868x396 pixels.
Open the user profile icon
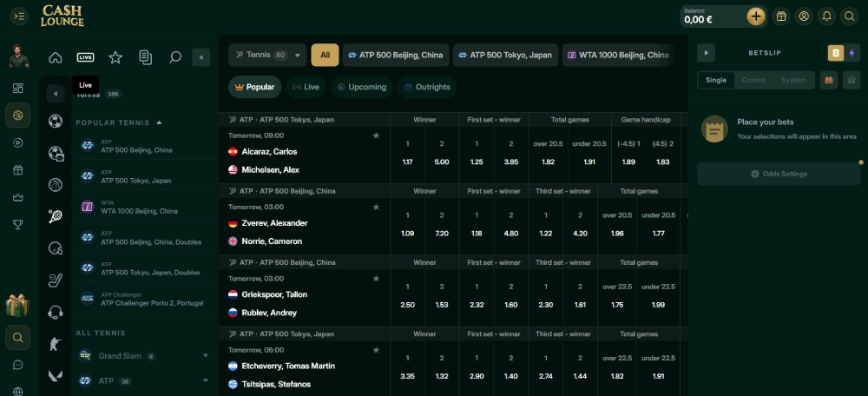point(804,16)
